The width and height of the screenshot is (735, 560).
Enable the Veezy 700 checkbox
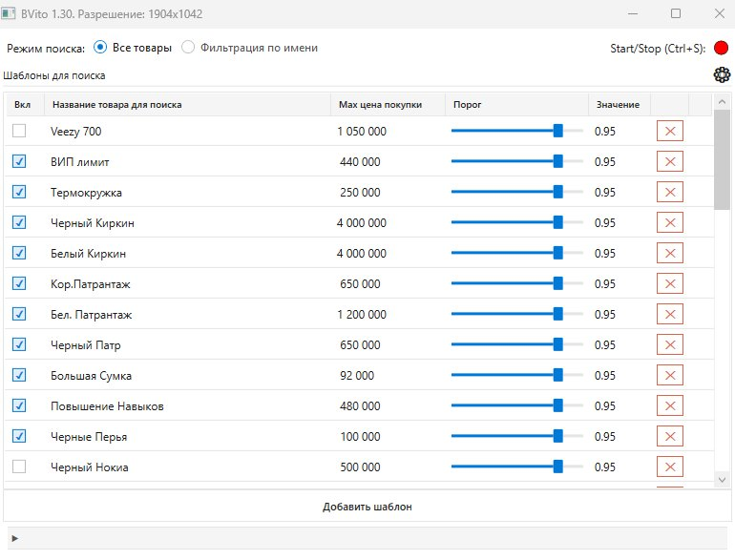coord(19,132)
